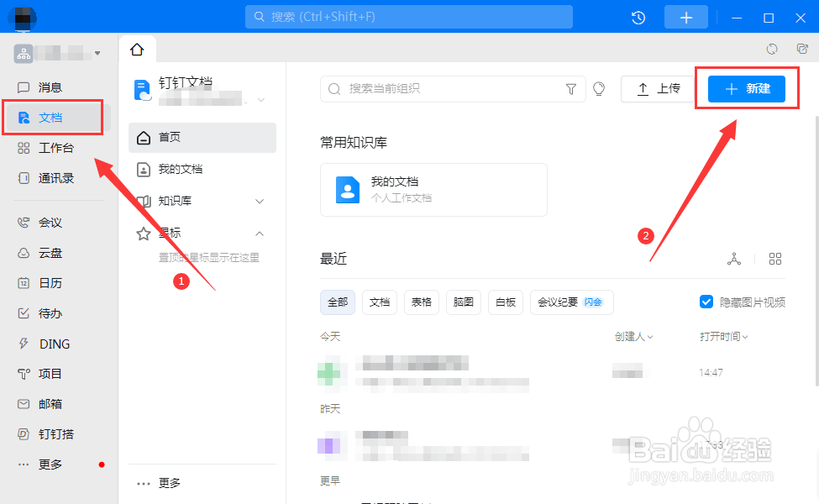This screenshot has width=819, height=504.
Task: Expand the organization dropdown under 钉钉文档
Action: pyautogui.click(x=261, y=100)
